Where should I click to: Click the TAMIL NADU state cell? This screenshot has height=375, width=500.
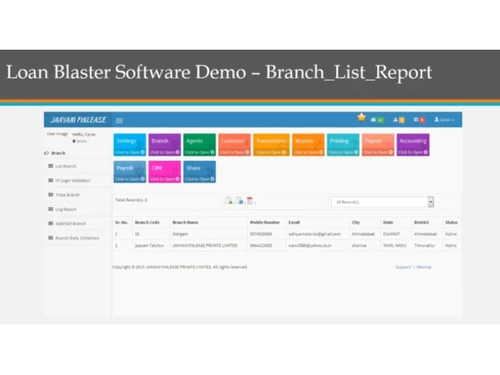pyautogui.click(x=394, y=246)
